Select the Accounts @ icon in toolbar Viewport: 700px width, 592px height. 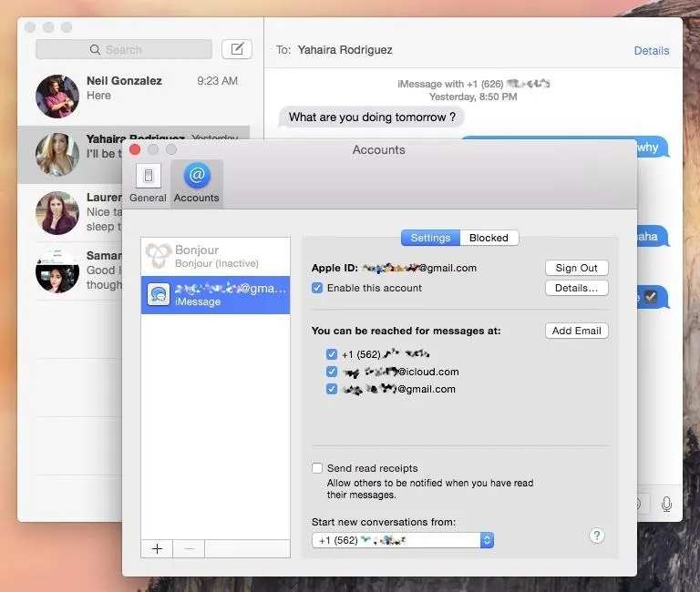pos(197,176)
